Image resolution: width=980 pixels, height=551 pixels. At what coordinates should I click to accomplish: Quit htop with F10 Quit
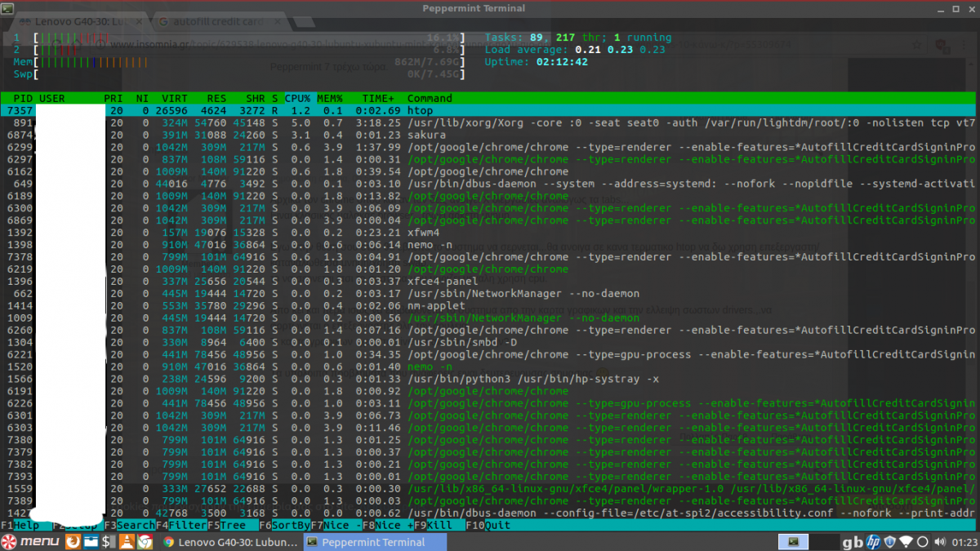[x=487, y=525]
